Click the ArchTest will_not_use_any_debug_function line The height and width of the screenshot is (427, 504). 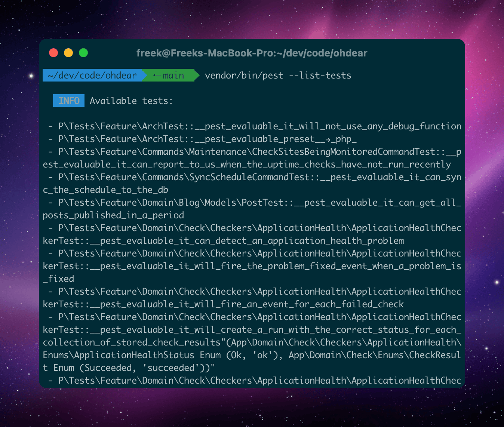click(x=255, y=126)
